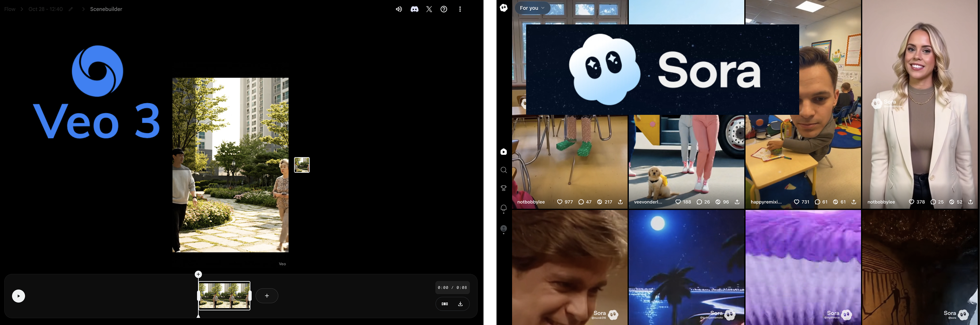980x325 pixels.
Task: Open the happyremixi... username link
Action: tap(766, 202)
